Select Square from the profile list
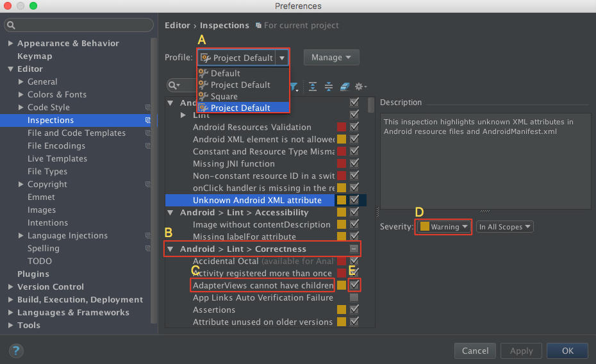 pyautogui.click(x=224, y=96)
